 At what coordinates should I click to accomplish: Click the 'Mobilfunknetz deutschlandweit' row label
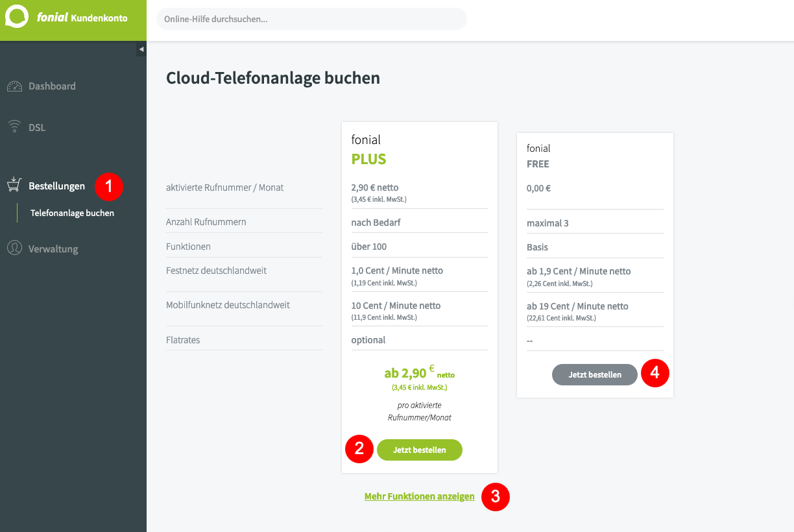228,305
